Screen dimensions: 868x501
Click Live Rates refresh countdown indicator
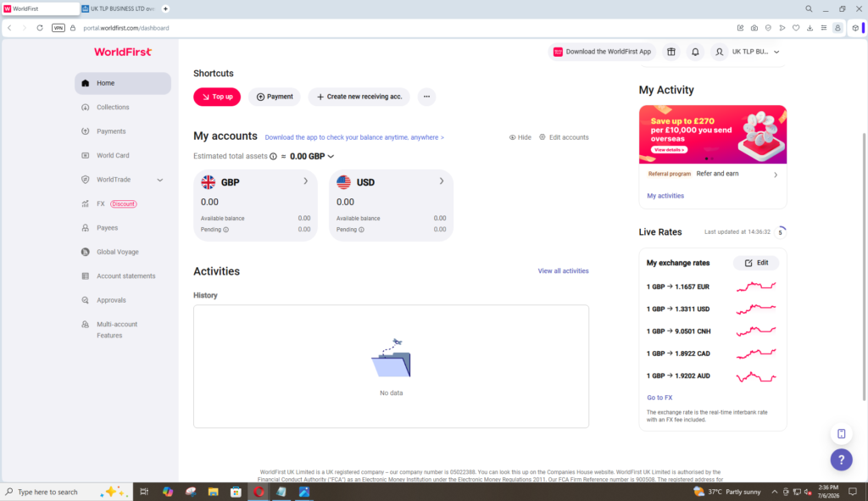[x=781, y=232]
